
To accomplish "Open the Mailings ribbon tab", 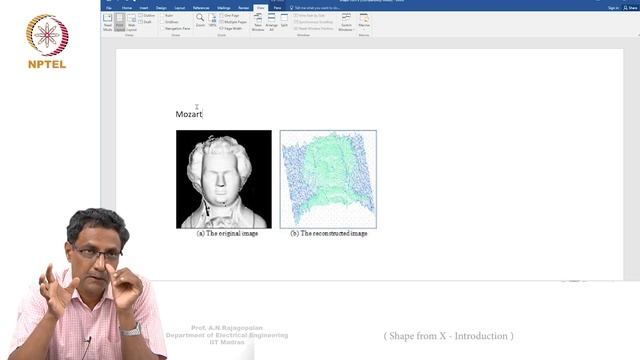I will [x=224, y=8].
